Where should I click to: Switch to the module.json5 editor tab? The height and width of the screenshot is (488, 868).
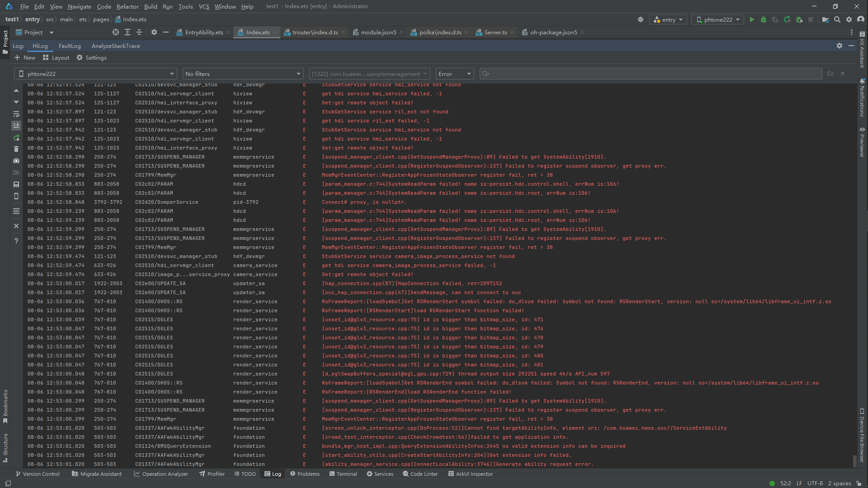pyautogui.click(x=378, y=32)
